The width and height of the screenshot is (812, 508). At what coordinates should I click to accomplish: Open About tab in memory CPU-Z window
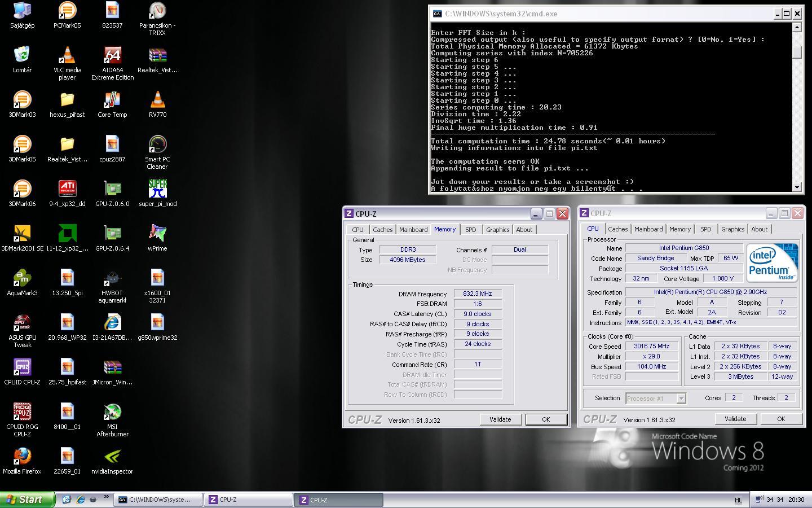pyautogui.click(x=524, y=230)
